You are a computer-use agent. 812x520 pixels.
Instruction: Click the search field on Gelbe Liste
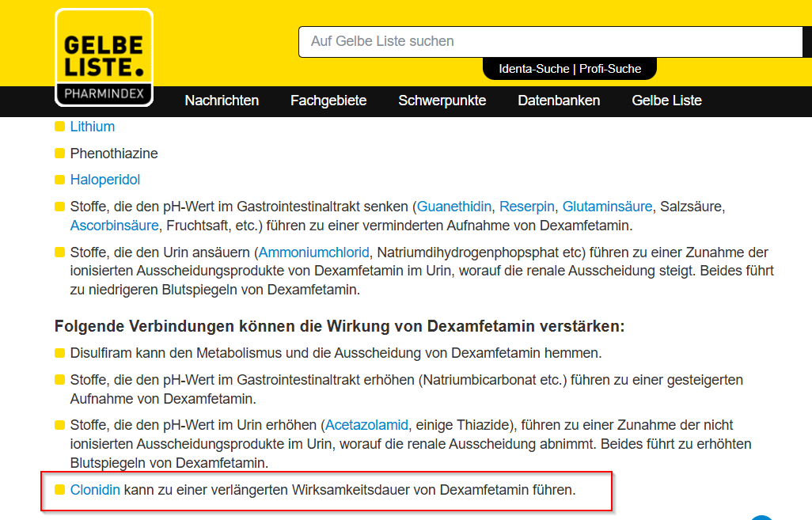[550, 41]
